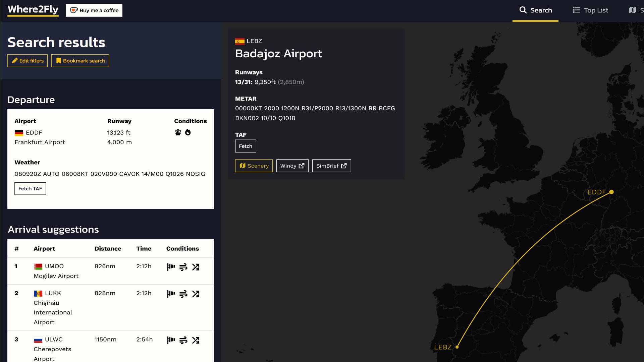Click the flame icon beside EDDF conditions

[188, 132]
